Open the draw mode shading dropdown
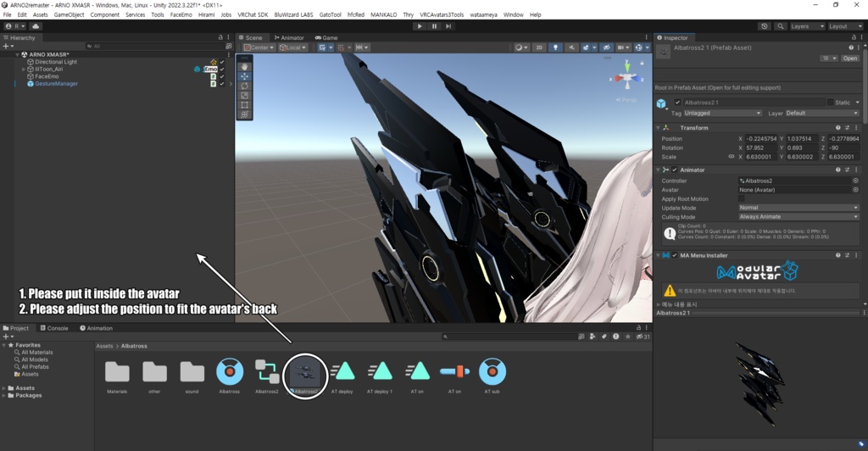This screenshot has height=451, width=868. point(521,47)
